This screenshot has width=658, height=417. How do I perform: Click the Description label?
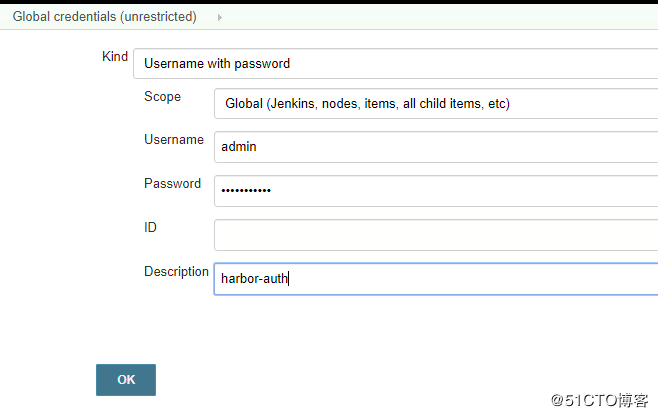pyautogui.click(x=176, y=272)
